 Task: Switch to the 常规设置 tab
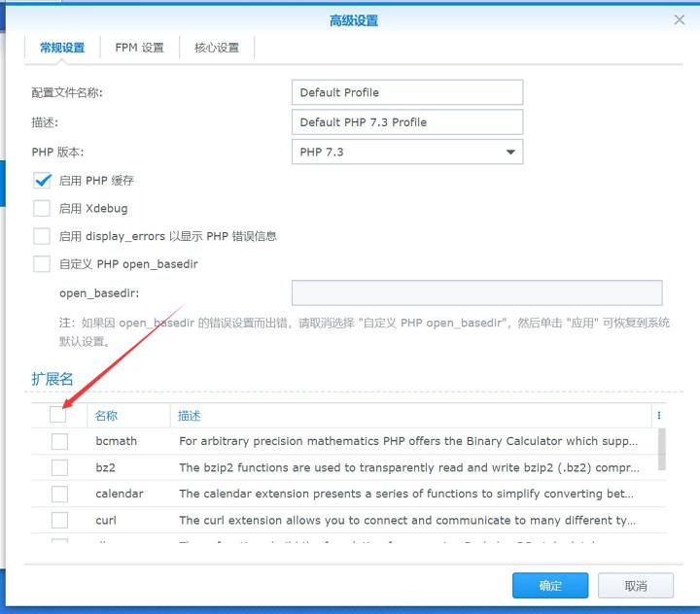[62, 48]
